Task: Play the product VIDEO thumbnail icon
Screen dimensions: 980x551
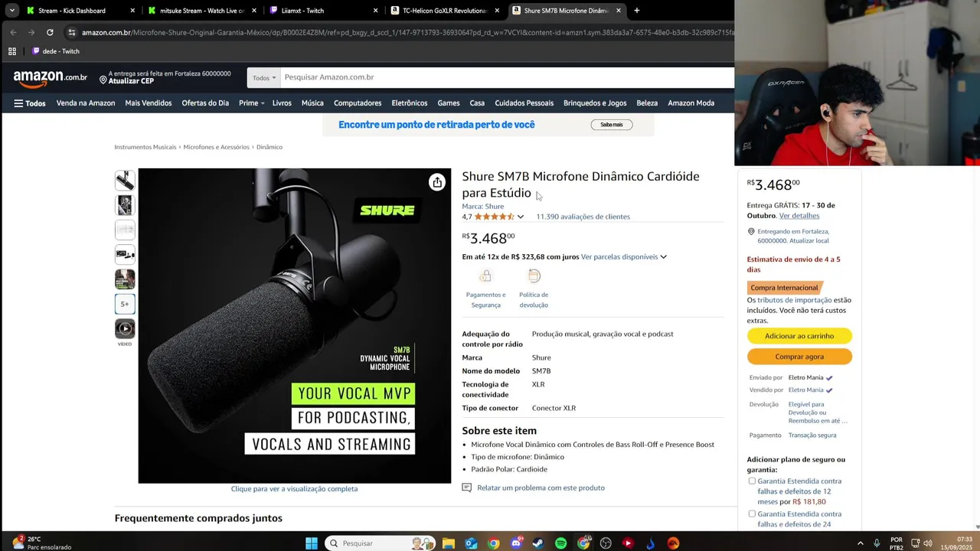Action: (125, 328)
